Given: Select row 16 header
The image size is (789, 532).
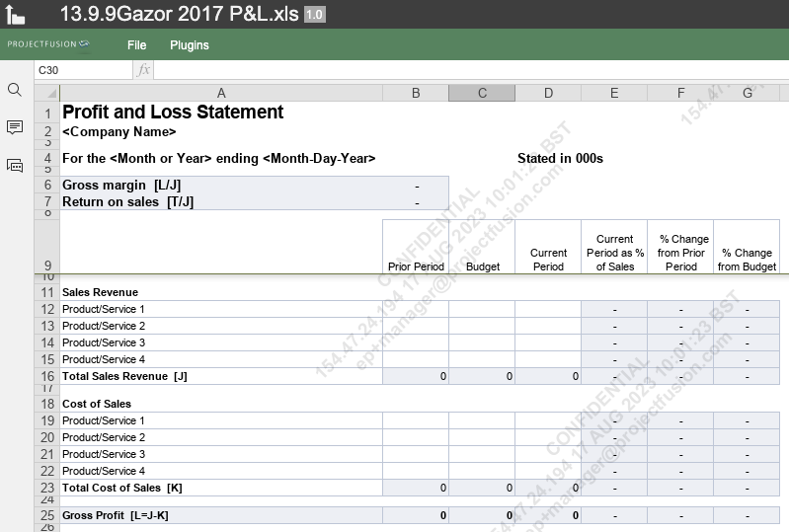Looking at the screenshot, I should coord(46,376).
